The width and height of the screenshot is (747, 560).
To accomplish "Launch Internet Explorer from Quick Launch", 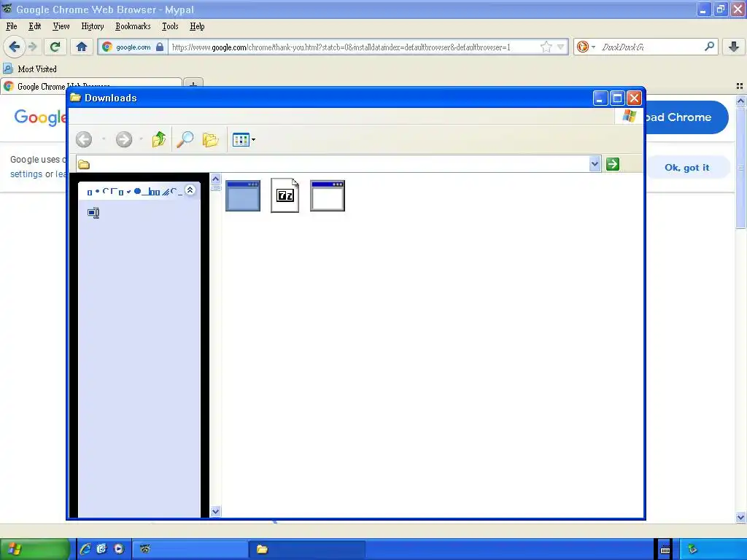I will click(85, 549).
